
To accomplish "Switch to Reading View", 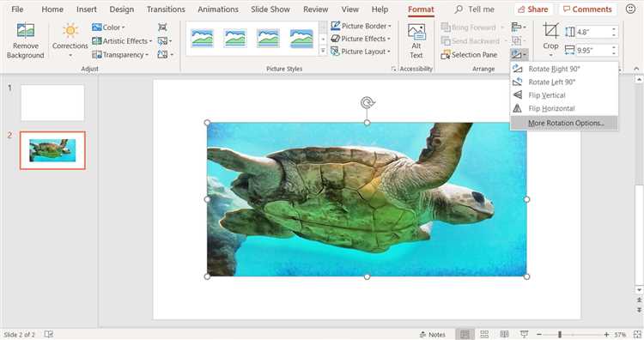I will point(504,334).
